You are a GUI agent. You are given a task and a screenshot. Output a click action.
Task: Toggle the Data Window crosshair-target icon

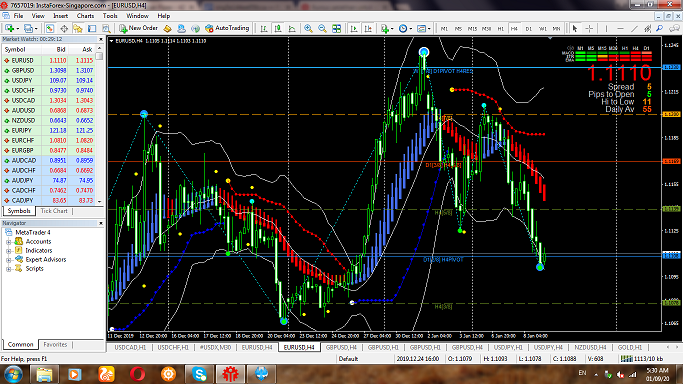click(64, 28)
